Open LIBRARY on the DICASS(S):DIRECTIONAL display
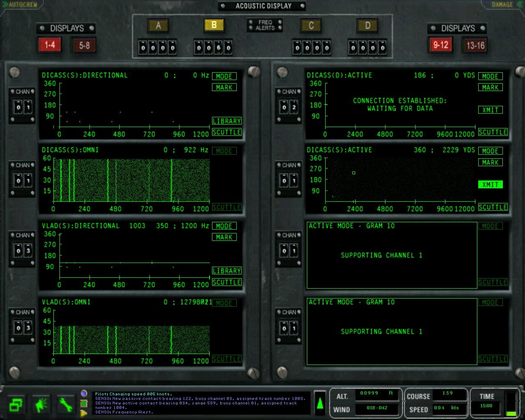The image size is (525, 420). [x=226, y=121]
